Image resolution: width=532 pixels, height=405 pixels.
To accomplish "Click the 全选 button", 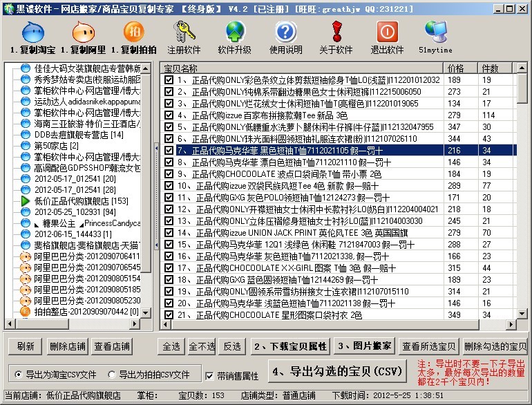I will pyautogui.click(x=171, y=346).
